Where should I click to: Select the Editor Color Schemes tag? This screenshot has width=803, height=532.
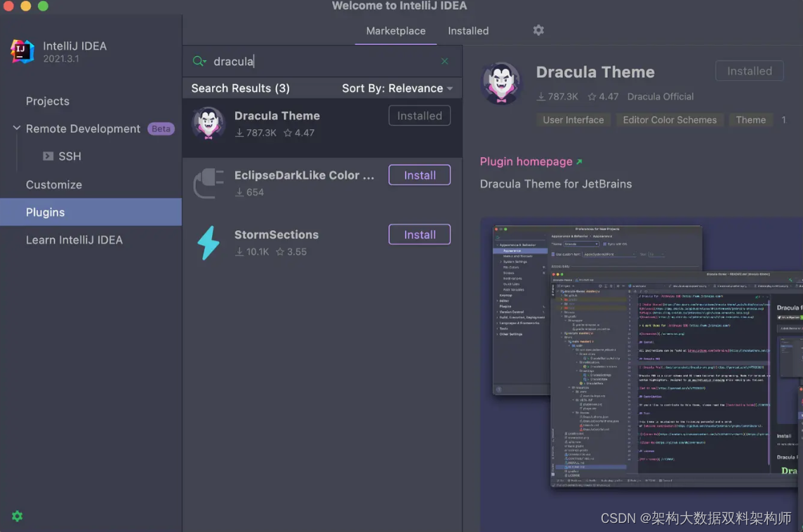(670, 120)
